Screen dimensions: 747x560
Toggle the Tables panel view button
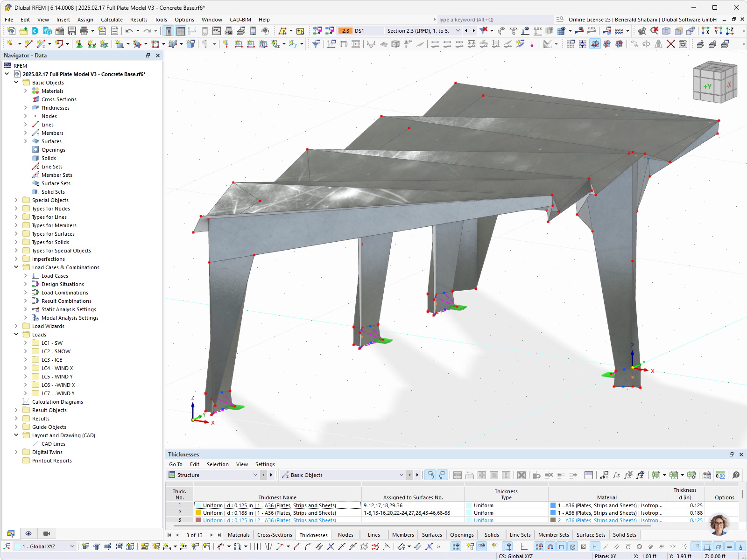tap(180, 31)
